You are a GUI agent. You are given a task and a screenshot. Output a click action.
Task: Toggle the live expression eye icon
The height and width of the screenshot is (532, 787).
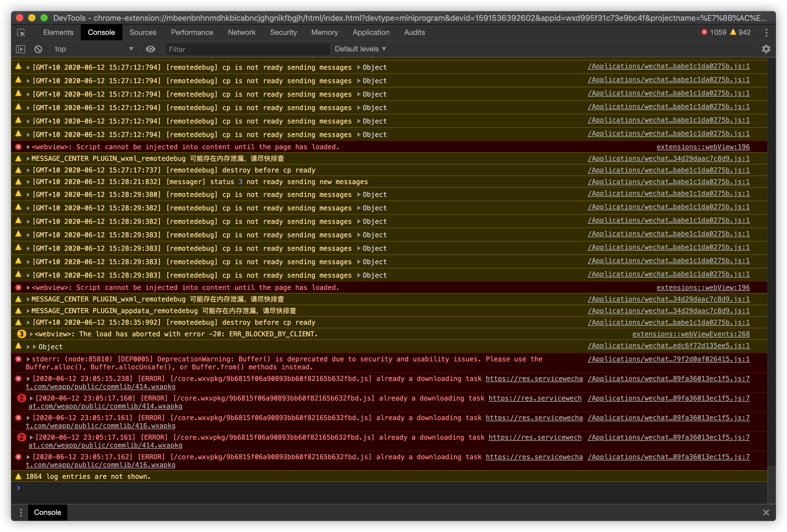[150, 49]
